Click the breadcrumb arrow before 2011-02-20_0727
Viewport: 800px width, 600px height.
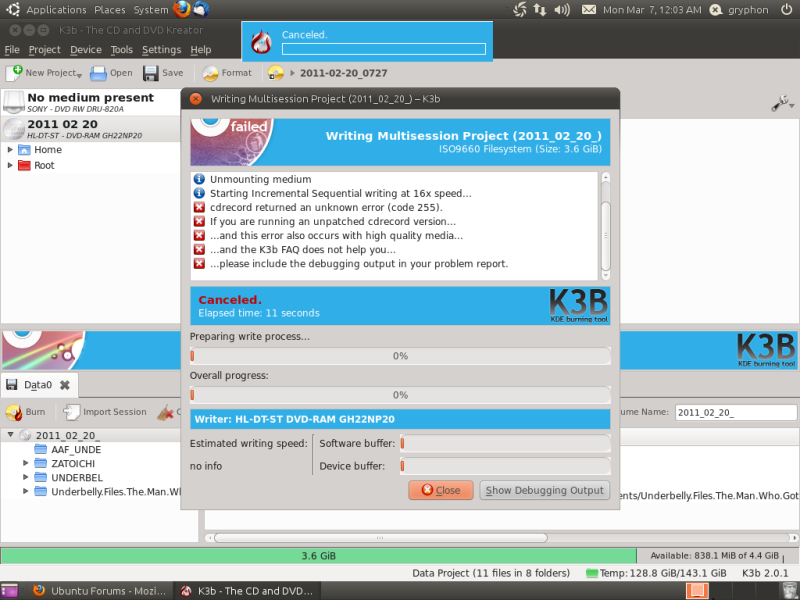(292, 73)
